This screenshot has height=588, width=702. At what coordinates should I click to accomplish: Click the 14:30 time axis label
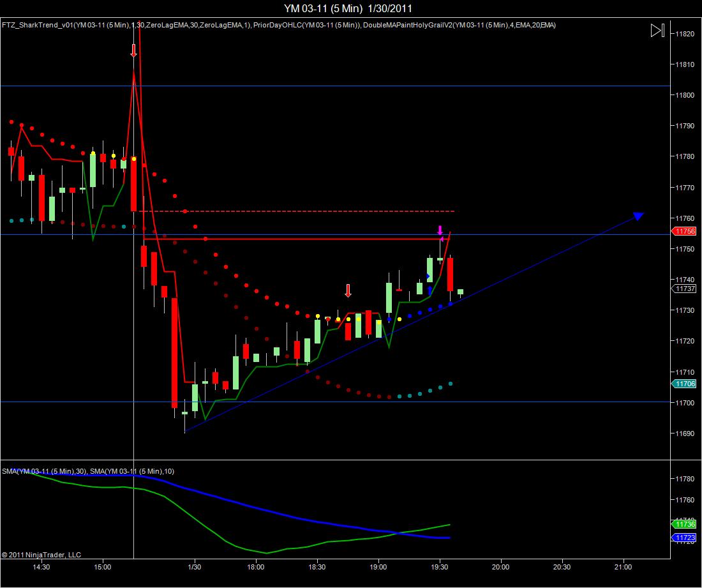[x=41, y=567]
